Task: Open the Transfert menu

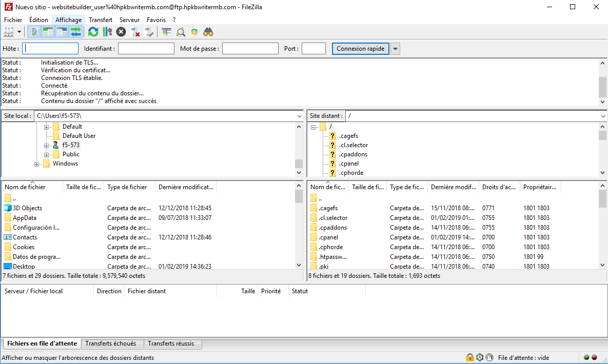Action: 101,20
